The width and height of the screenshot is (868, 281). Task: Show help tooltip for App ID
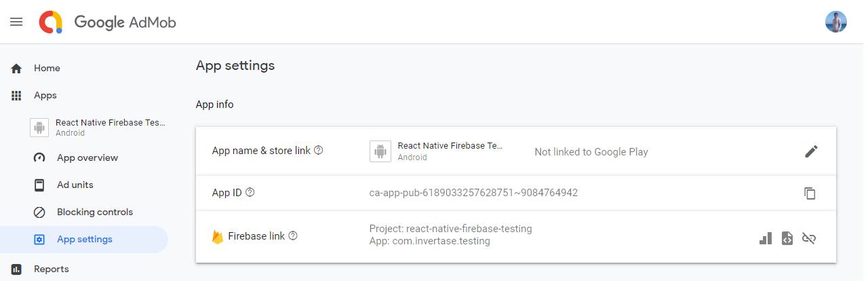pos(250,193)
